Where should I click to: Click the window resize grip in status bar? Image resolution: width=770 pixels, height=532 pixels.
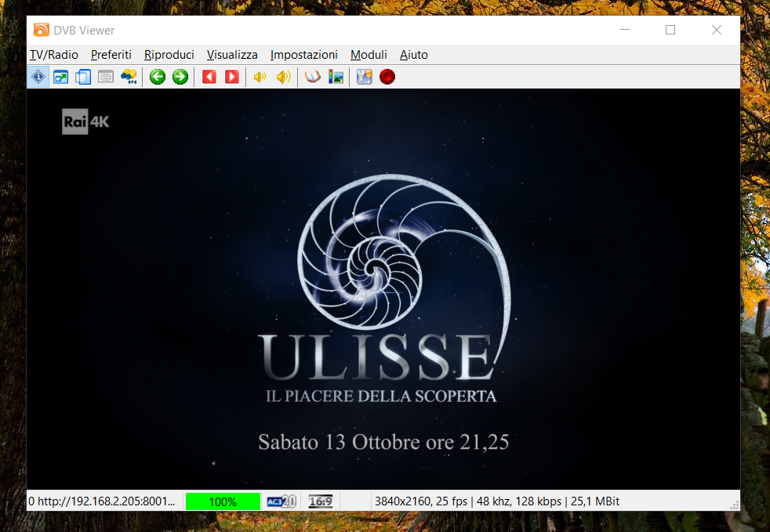coord(735,505)
